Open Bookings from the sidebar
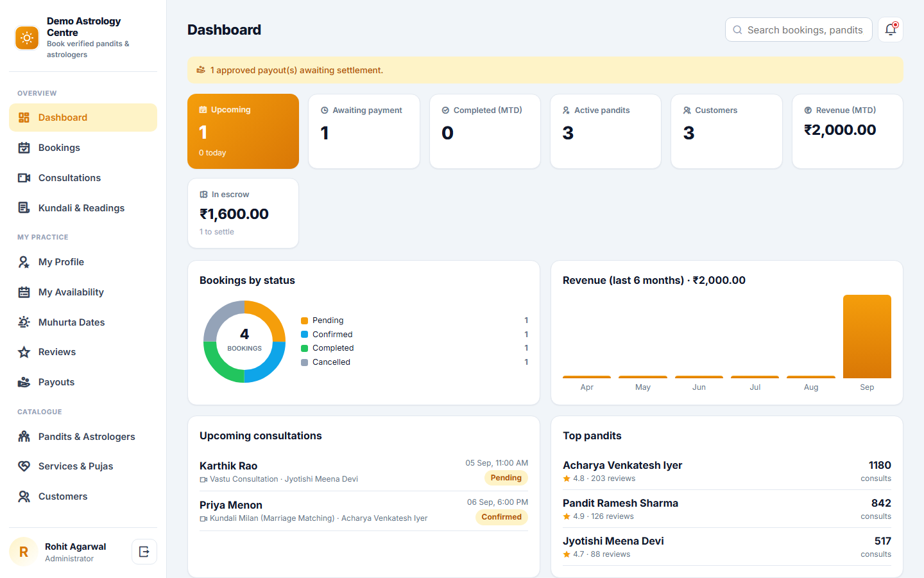This screenshot has height=578, width=924. [83, 148]
